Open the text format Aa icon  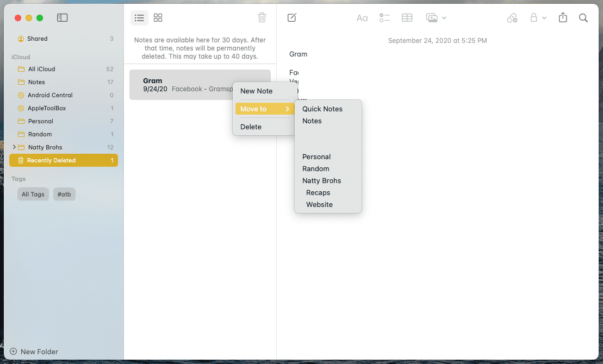click(x=362, y=18)
